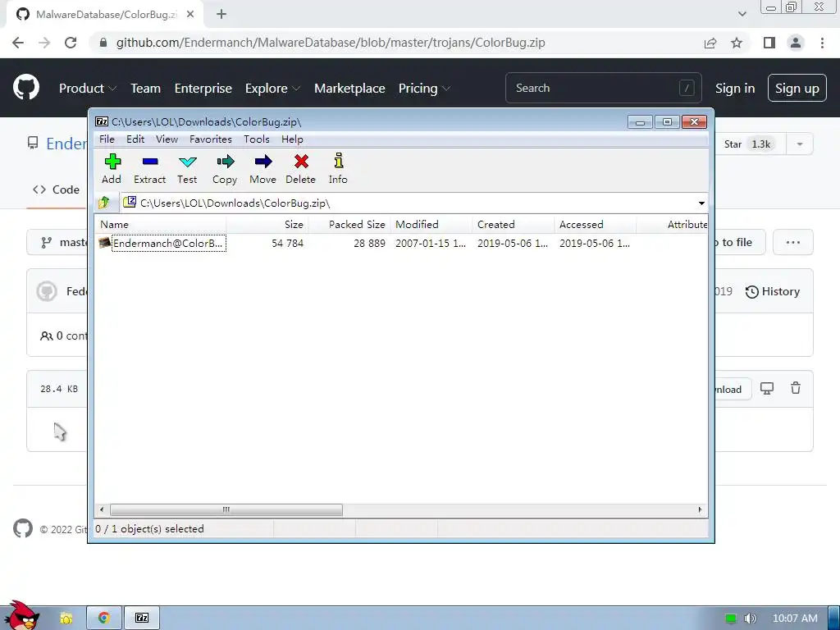The width and height of the screenshot is (840, 630).
Task: Select the Move toolbar icon
Action: point(263,169)
